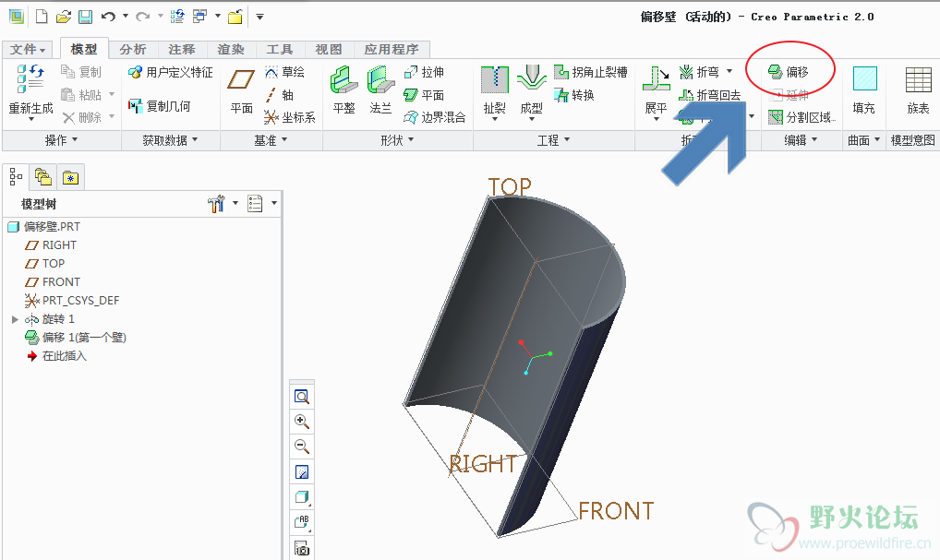Viewport: 940px width, 560px height.
Task: Expand the 旋转 1 feature node
Action: pos(15,319)
